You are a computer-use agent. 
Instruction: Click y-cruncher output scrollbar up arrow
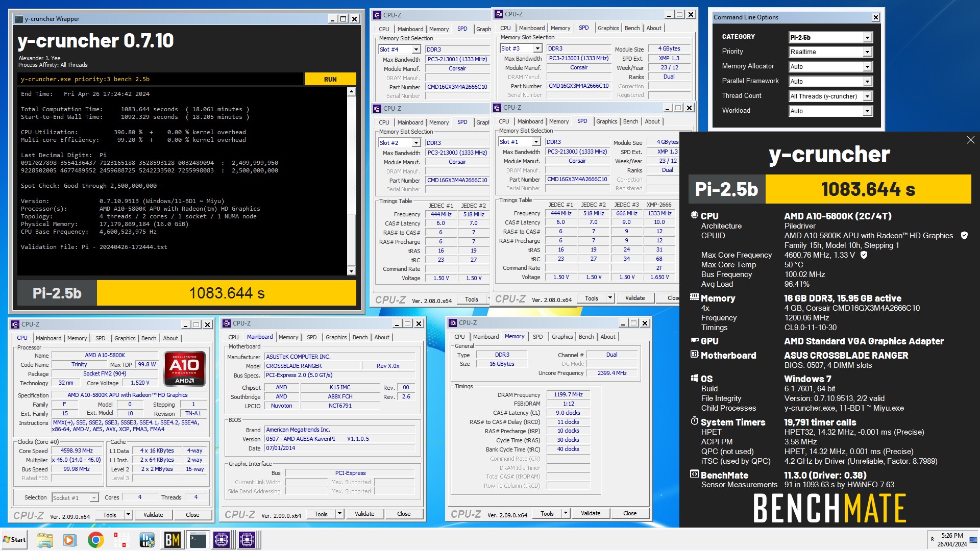pyautogui.click(x=351, y=92)
